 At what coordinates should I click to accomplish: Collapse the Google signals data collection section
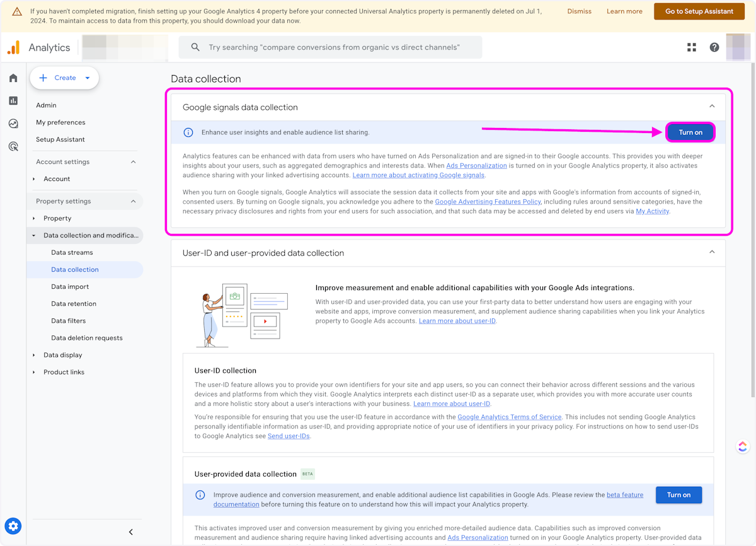712,107
